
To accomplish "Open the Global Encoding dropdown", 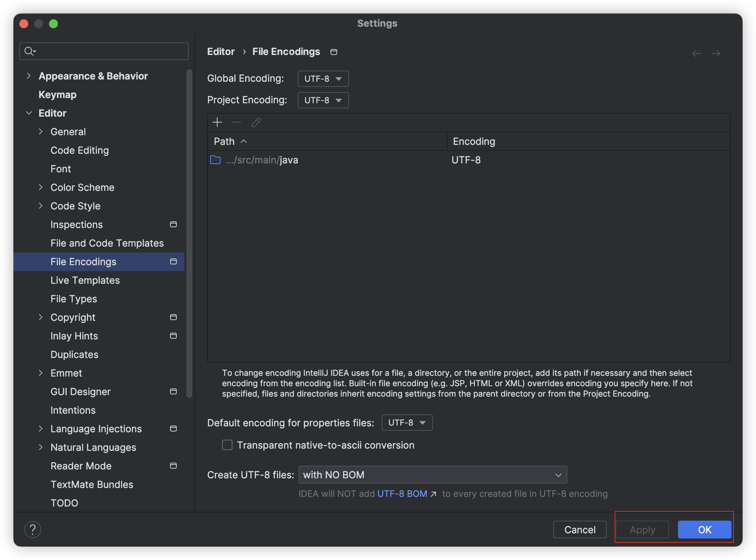I will click(x=323, y=79).
